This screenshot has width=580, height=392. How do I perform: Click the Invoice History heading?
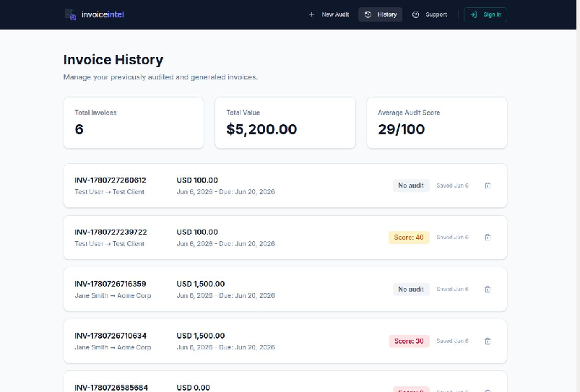113,59
